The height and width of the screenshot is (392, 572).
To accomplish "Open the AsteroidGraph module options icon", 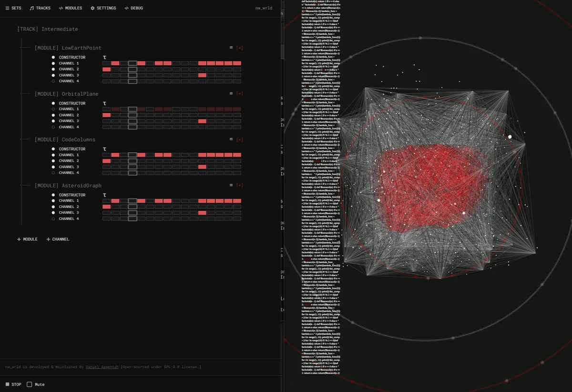I will [x=231, y=185].
